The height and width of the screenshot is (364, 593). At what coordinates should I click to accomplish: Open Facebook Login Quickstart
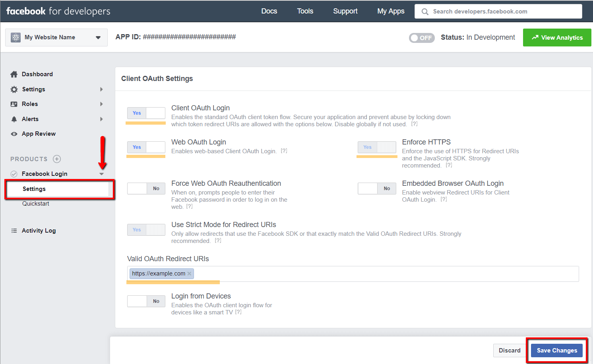click(x=36, y=204)
